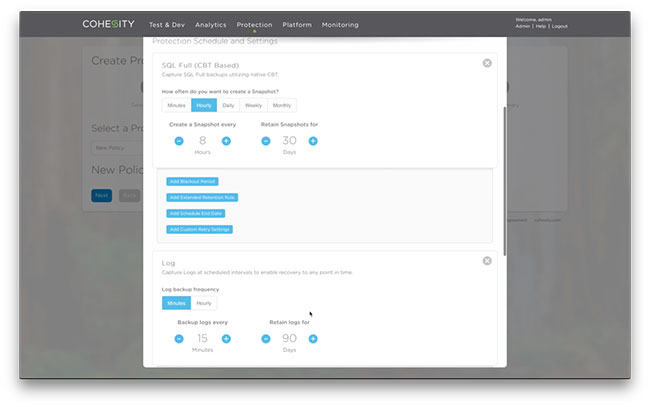Increase the snapshot interval hours with plus

(226, 141)
